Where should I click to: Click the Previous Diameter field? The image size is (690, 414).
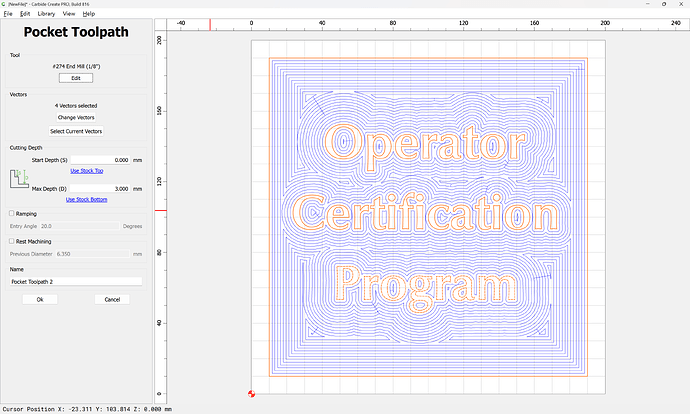[x=92, y=254]
